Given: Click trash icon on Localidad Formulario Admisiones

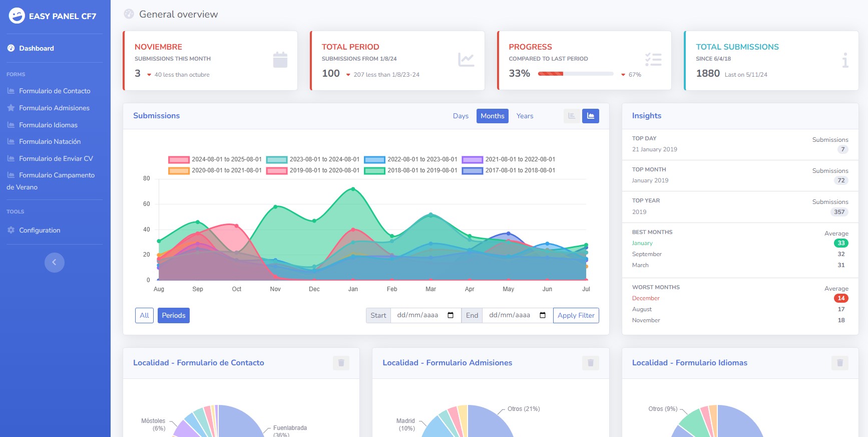Looking at the screenshot, I should pos(590,363).
